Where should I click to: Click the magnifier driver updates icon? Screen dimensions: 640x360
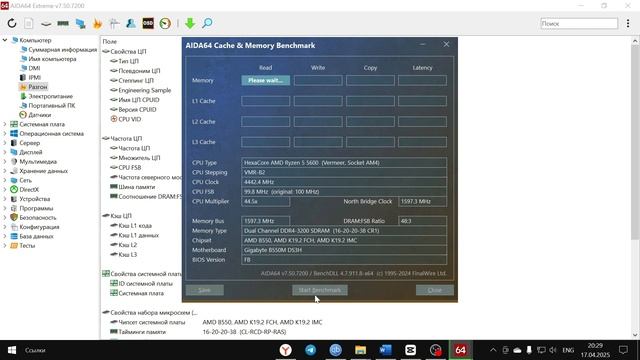pyautogui.click(x=207, y=23)
